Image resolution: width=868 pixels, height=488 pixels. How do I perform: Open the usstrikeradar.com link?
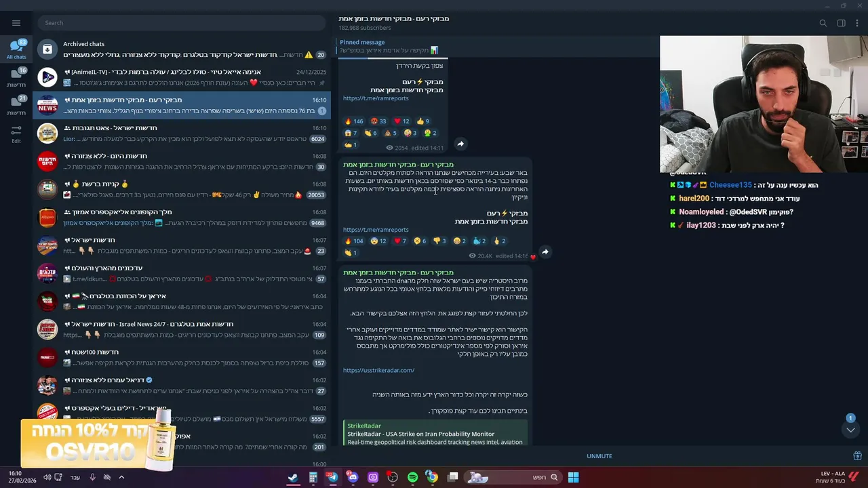[378, 370]
